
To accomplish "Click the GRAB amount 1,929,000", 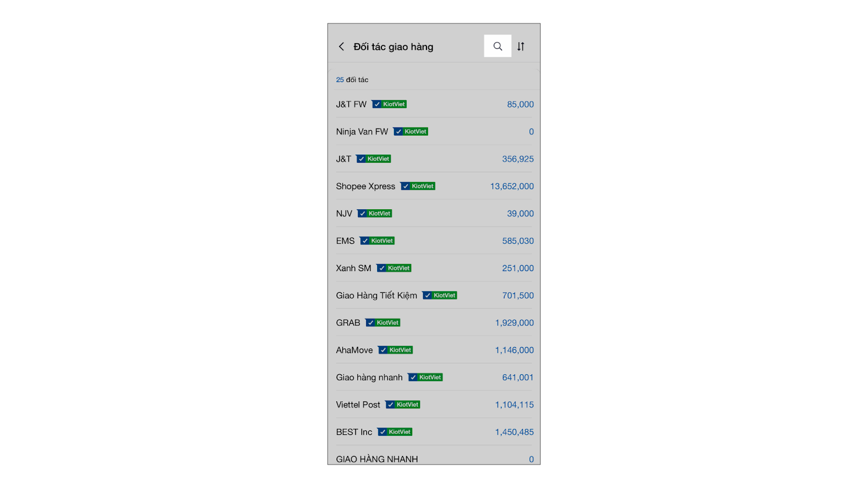I will pyautogui.click(x=514, y=323).
